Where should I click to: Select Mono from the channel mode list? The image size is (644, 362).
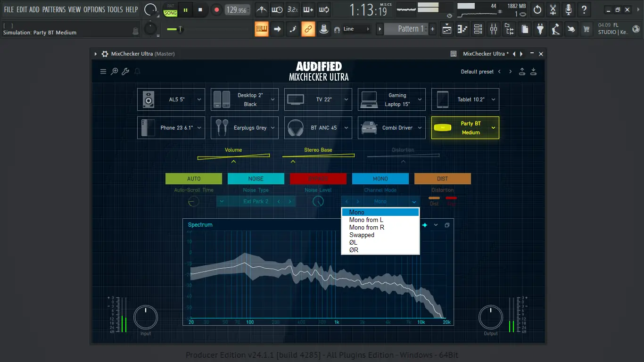click(x=380, y=213)
